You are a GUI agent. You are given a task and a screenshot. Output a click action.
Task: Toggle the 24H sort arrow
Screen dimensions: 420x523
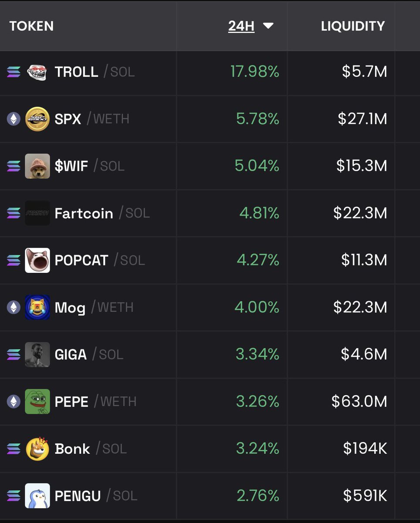pyautogui.click(x=268, y=26)
